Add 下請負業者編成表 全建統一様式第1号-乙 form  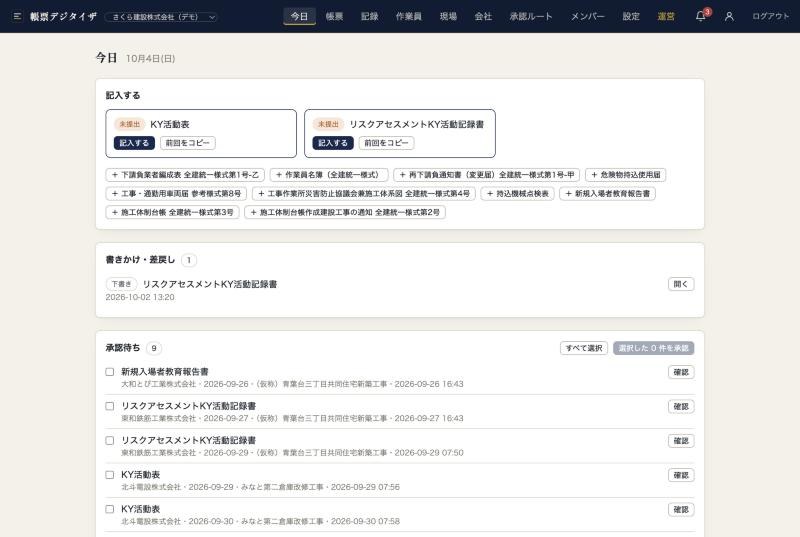click(x=185, y=175)
